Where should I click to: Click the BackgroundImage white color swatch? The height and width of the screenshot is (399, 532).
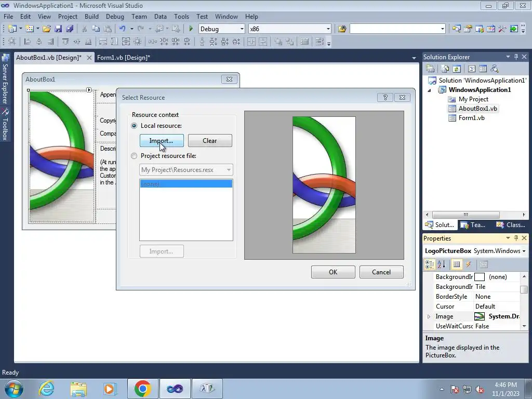[480, 277]
